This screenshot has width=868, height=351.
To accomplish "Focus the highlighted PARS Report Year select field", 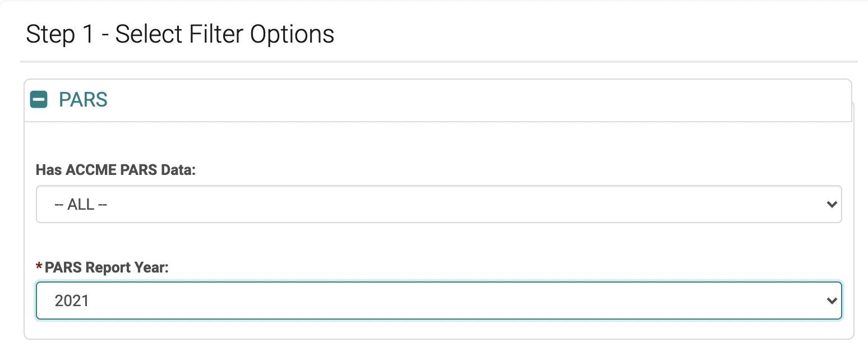I will coord(393,301).
